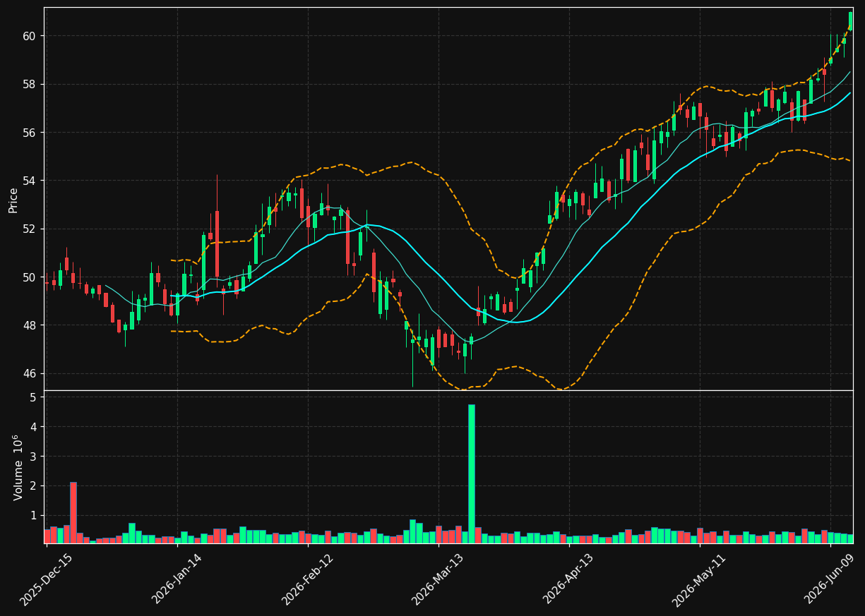Image resolution: width=865 pixels, height=616 pixels.
Task: Click the Volume 10⁶ axis title
Action: pos(18,467)
